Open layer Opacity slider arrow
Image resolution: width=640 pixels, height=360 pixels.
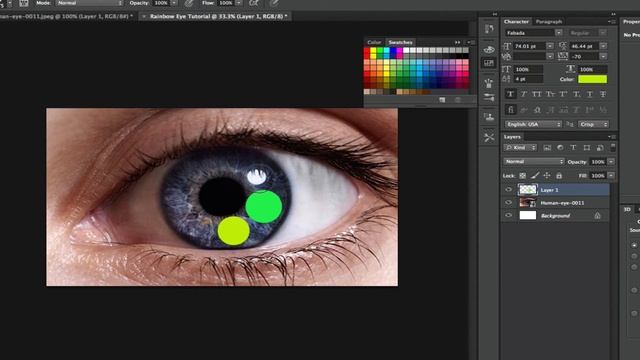611,162
